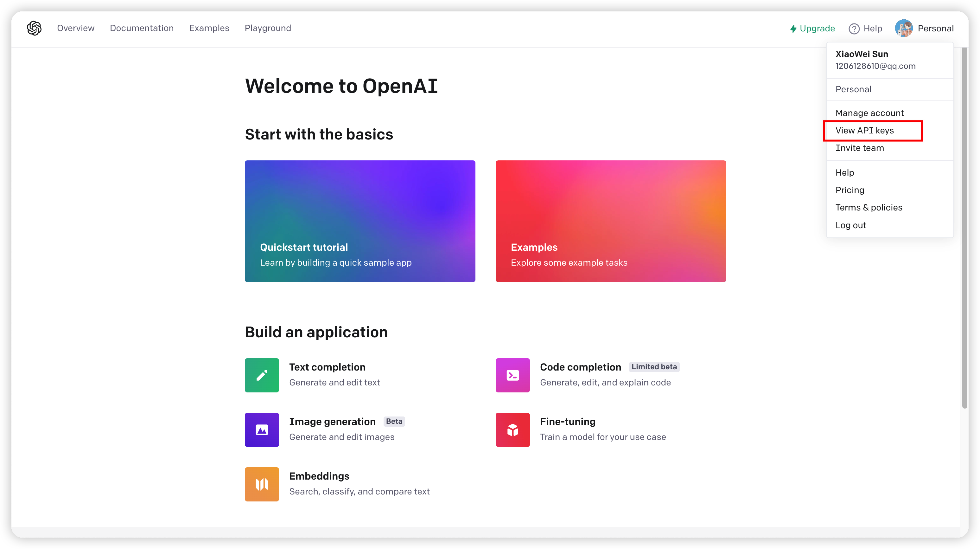
Task: Click the Help question mark icon
Action: pyautogui.click(x=854, y=29)
